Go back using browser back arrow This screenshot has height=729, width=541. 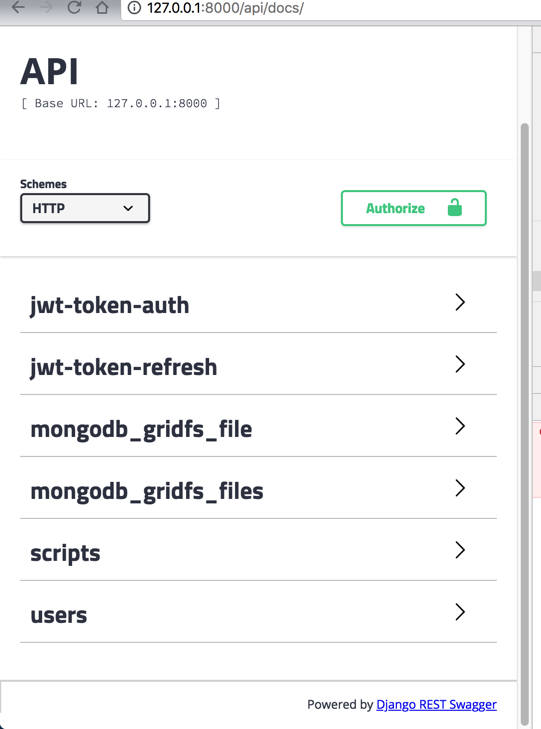point(18,7)
